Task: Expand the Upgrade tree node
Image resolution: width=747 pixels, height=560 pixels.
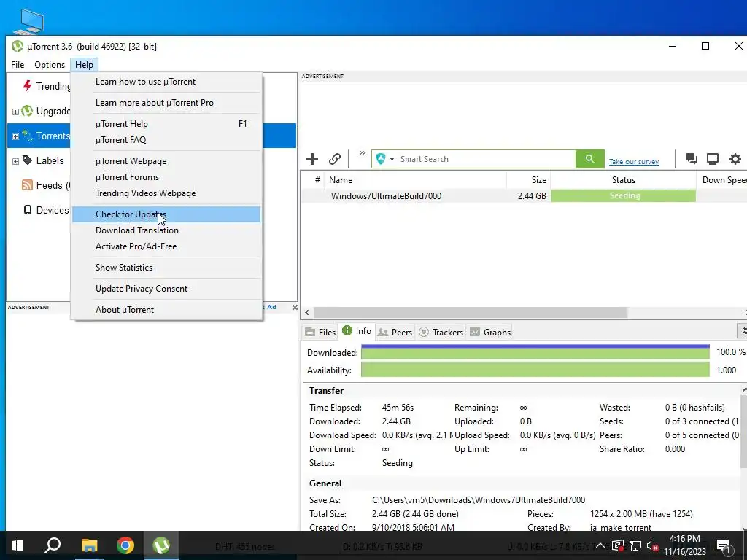Action: pos(15,112)
